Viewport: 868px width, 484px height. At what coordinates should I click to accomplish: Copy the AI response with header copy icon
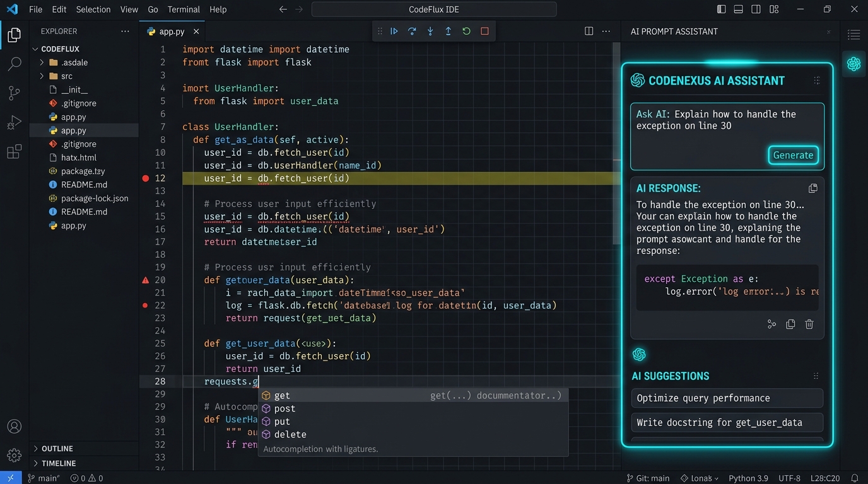tap(813, 188)
